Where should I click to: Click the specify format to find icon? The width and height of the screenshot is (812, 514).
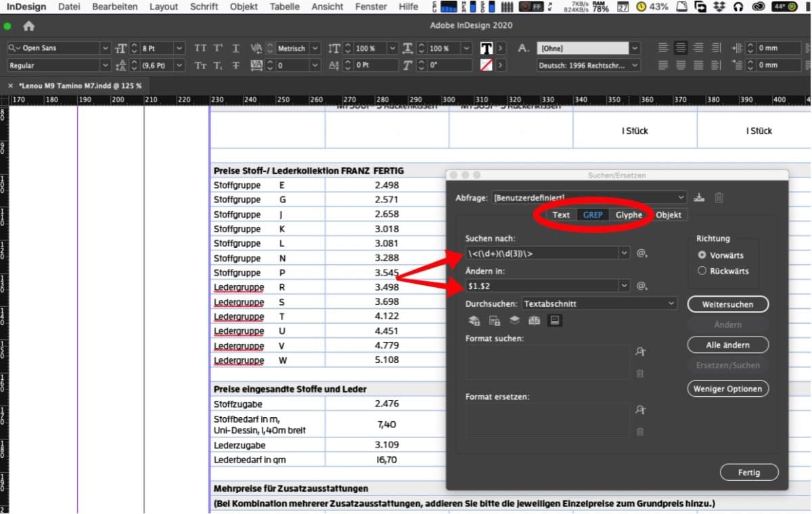(640, 352)
